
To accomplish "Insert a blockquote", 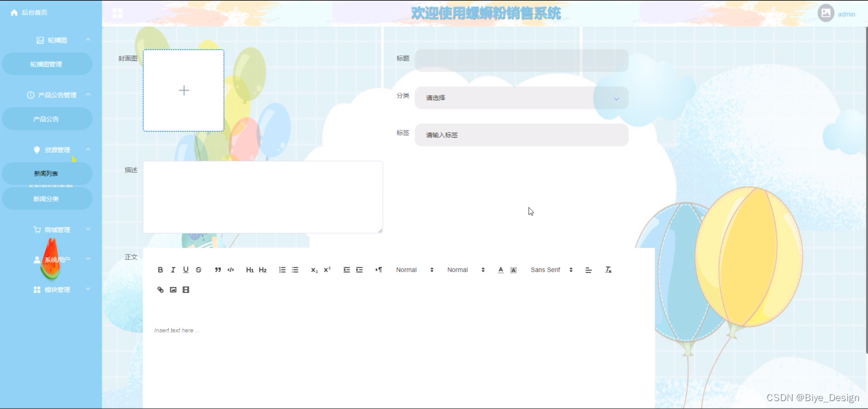I will 218,270.
